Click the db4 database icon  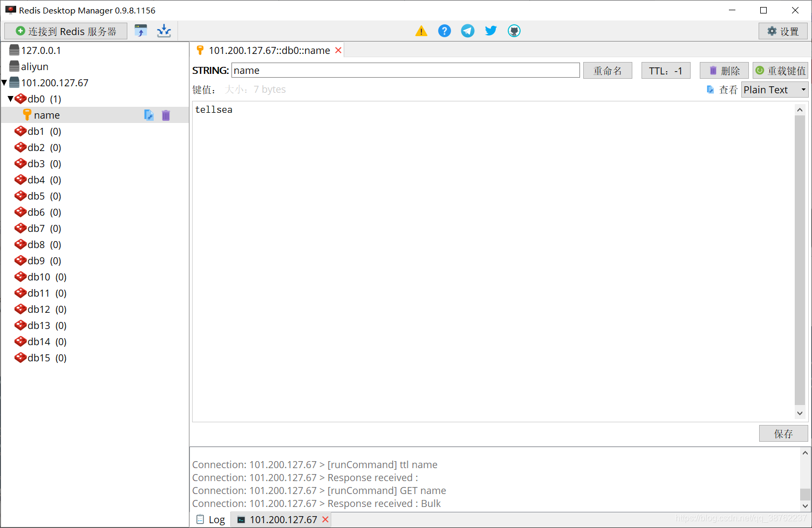point(21,180)
